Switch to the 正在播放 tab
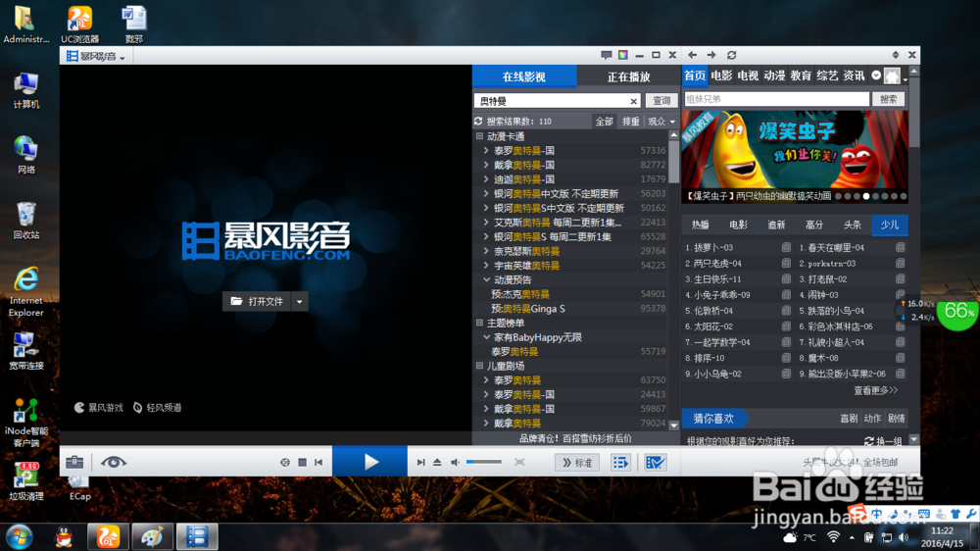The image size is (980, 551). pyautogui.click(x=628, y=76)
